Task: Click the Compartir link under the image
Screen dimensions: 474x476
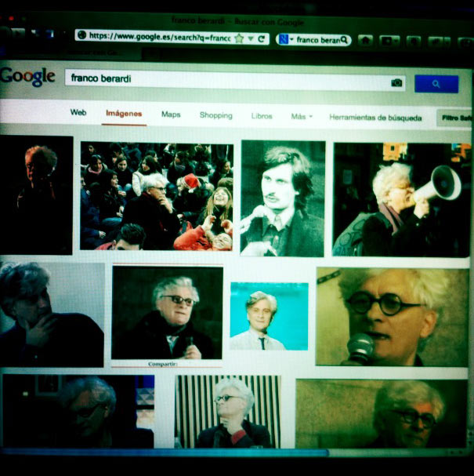Action: point(166,364)
